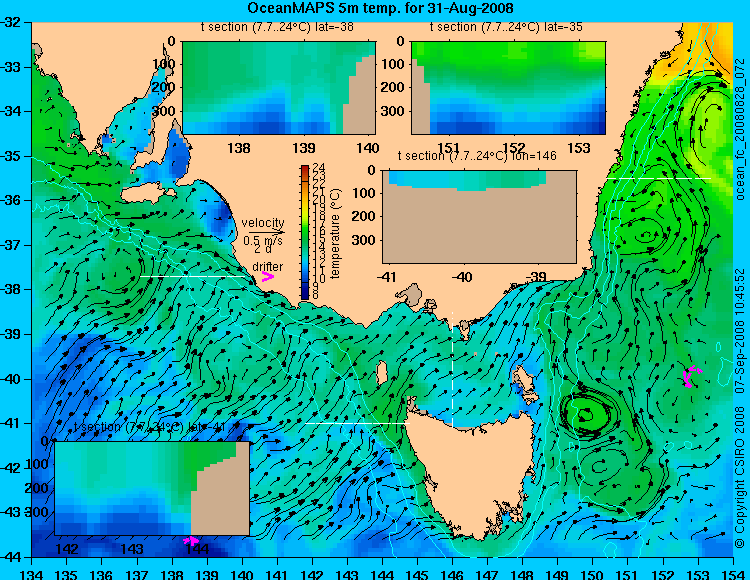Image resolution: width=750 pixels, height=580 pixels.
Task: Open the lat=-41 temperature section inset
Action: pos(152,488)
